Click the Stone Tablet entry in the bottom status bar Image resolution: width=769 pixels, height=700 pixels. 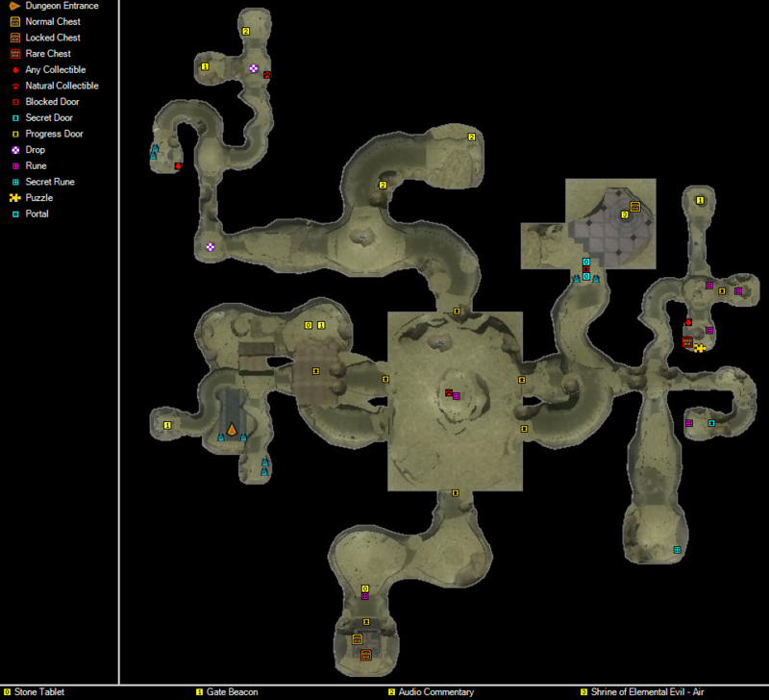point(37,692)
